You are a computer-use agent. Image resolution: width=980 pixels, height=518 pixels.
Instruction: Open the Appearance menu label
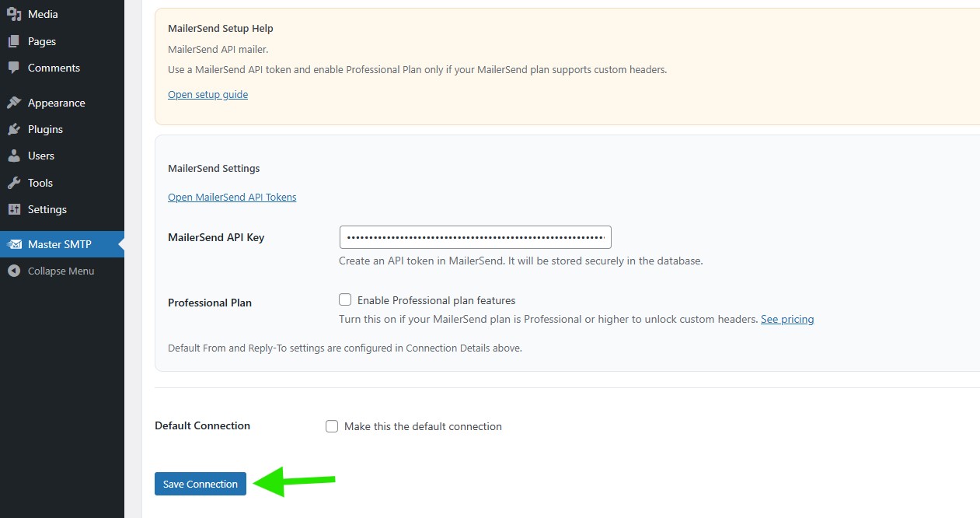[57, 103]
